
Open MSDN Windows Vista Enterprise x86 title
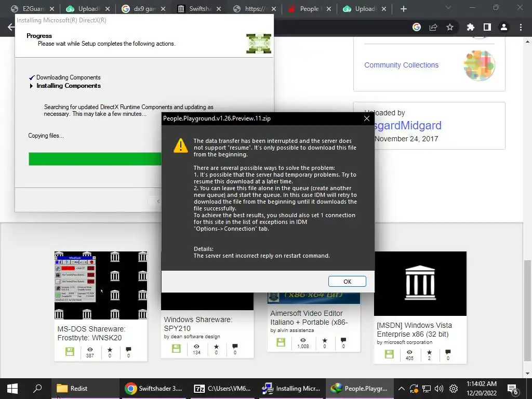(414, 329)
